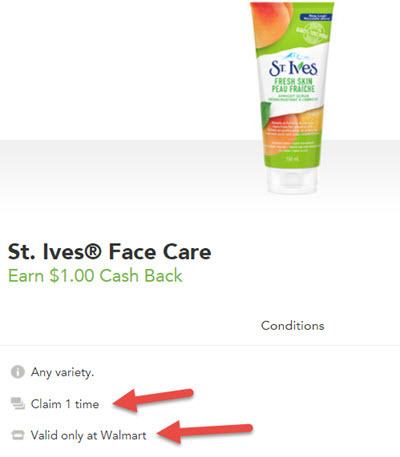Click the Any variety condition text
400x457 pixels.
click(x=62, y=372)
